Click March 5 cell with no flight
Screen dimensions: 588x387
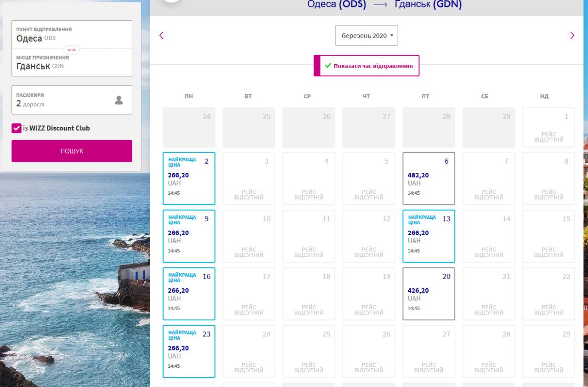[x=369, y=178]
